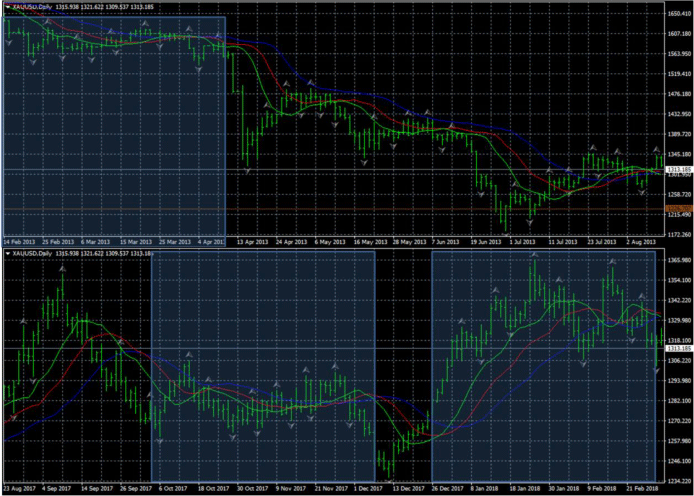Open the bottom chart's XAUUSD dropdown triangle
This screenshot has width=694, height=496.
click(x=8, y=254)
